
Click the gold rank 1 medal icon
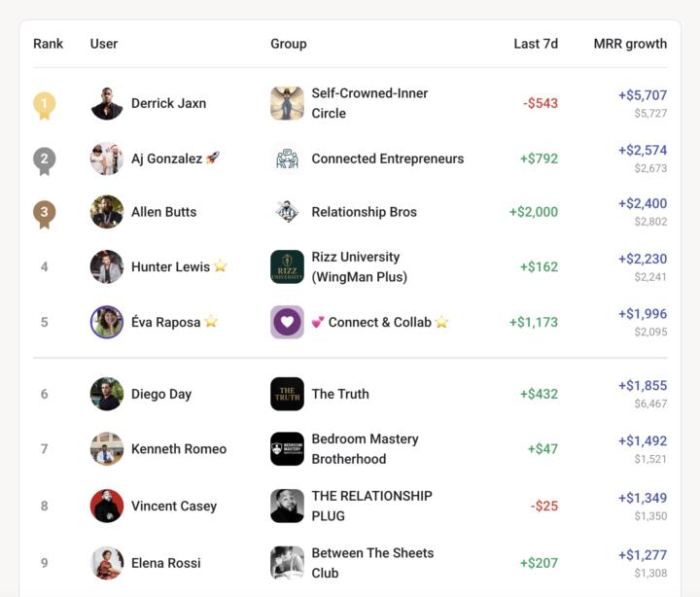point(44,104)
